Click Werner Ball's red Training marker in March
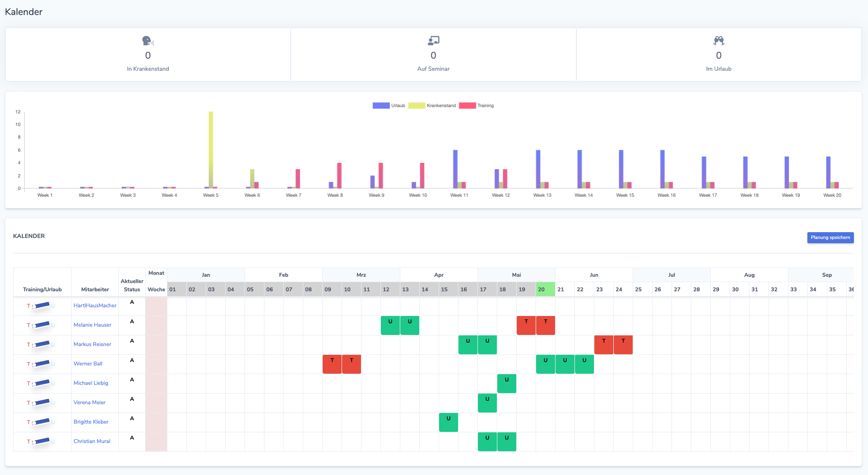868x475 pixels. pos(332,364)
